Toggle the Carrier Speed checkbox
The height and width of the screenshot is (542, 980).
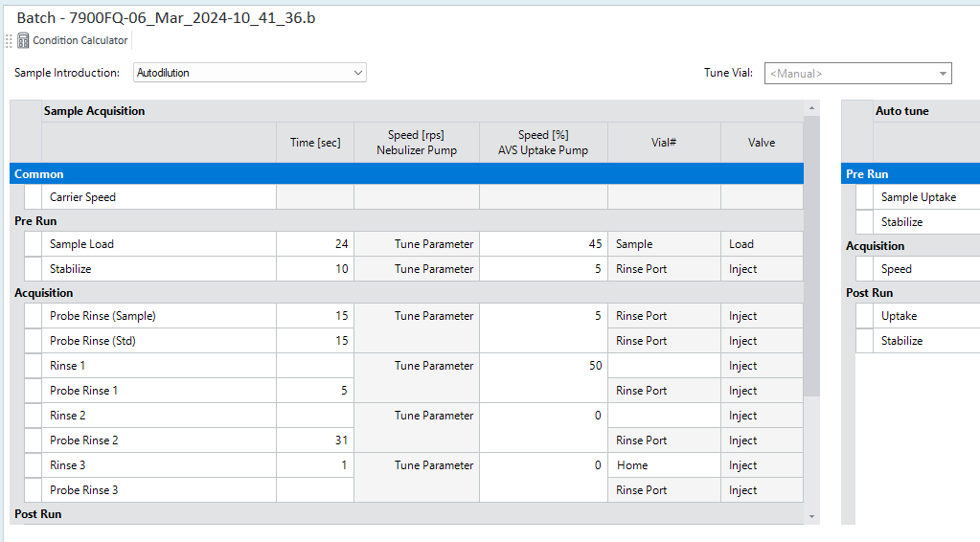[x=34, y=197]
